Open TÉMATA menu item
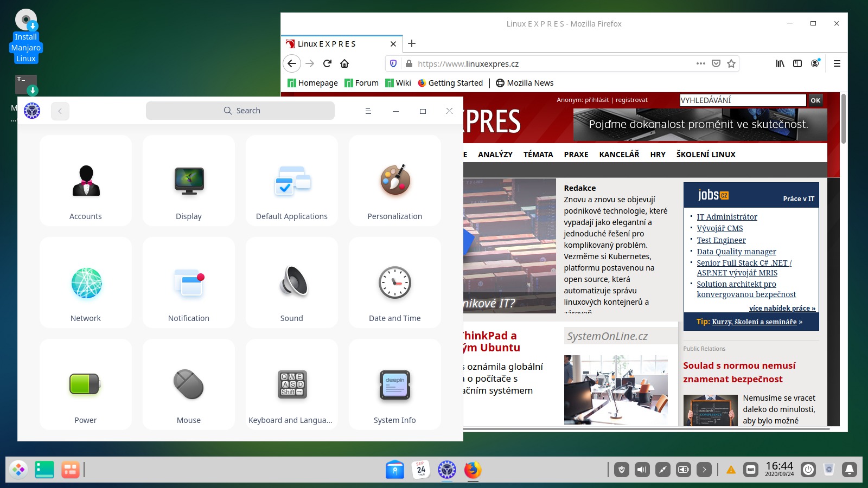The width and height of the screenshot is (868, 488). (538, 155)
